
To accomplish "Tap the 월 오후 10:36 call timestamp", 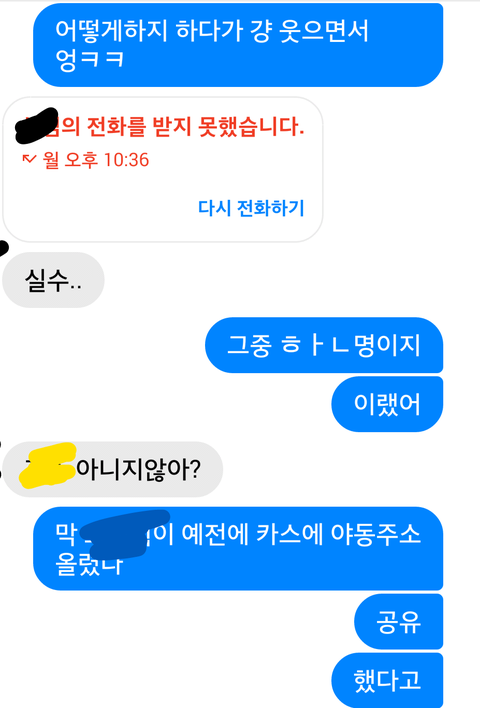I will [96, 160].
